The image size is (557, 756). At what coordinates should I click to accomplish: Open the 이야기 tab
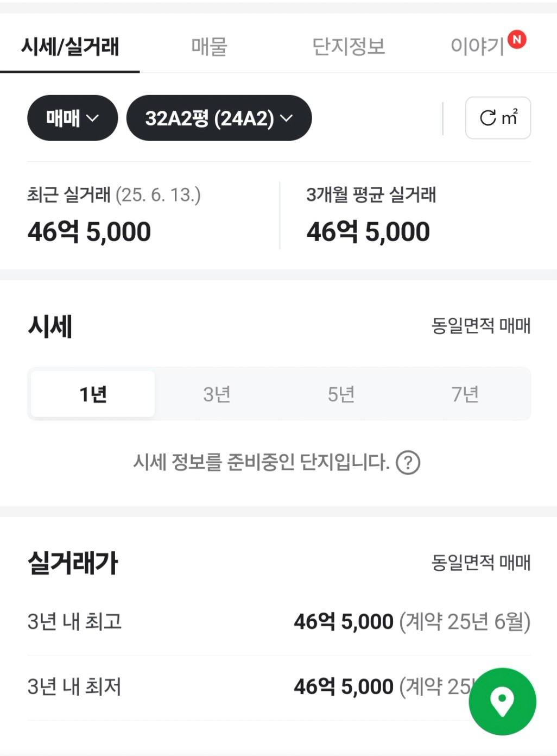pyautogui.click(x=478, y=46)
